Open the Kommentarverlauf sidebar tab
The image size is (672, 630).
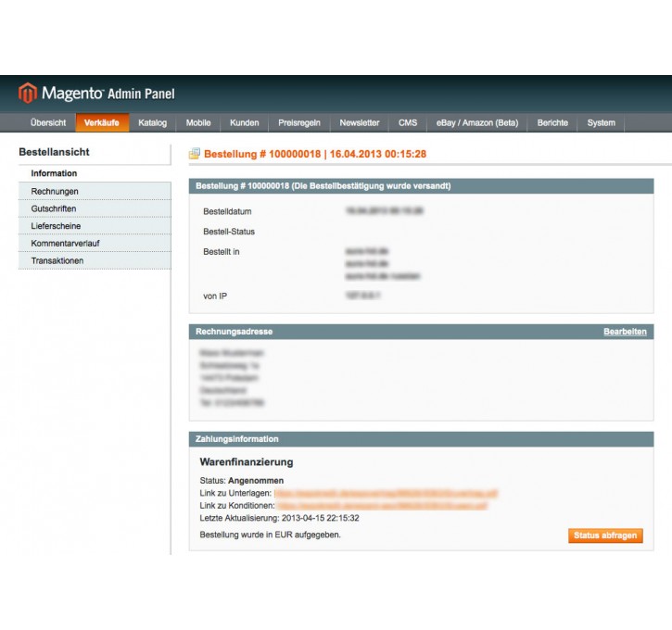(65, 244)
